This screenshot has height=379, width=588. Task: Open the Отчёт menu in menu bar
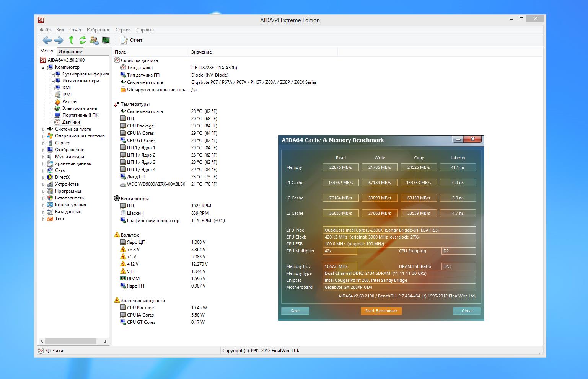click(75, 30)
